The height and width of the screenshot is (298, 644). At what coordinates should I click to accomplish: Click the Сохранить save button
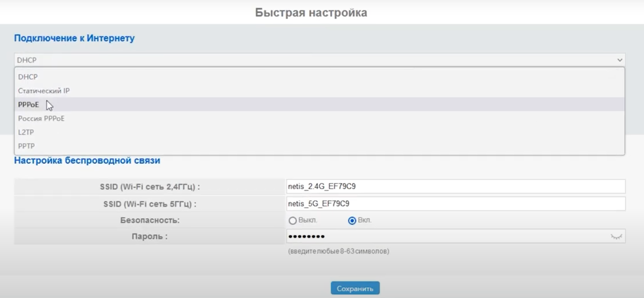pos(355,288)
